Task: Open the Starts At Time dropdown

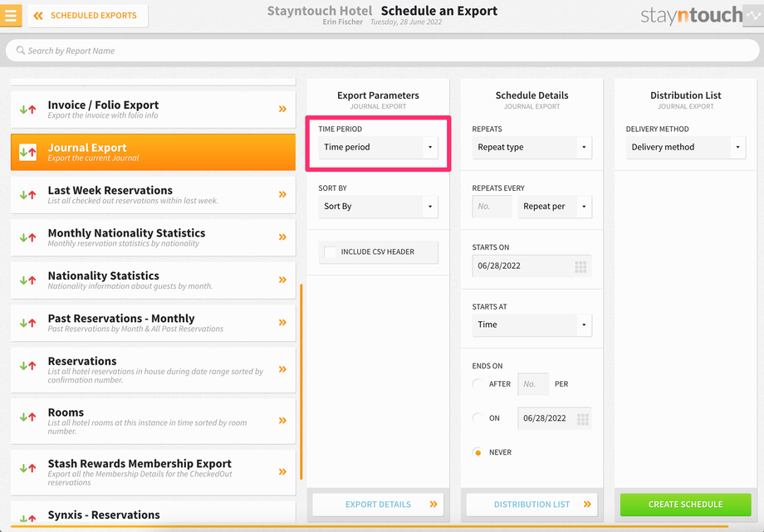Action: click(532, 325)
